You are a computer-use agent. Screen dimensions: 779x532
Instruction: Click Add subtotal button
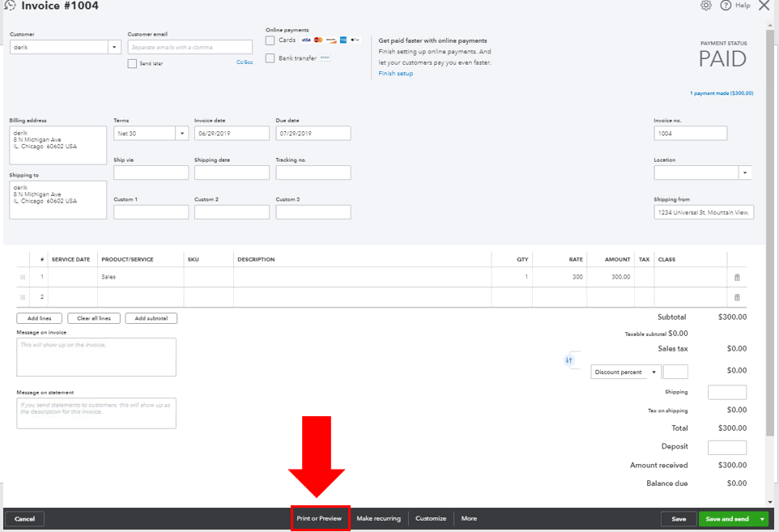(x=151, y=318)
